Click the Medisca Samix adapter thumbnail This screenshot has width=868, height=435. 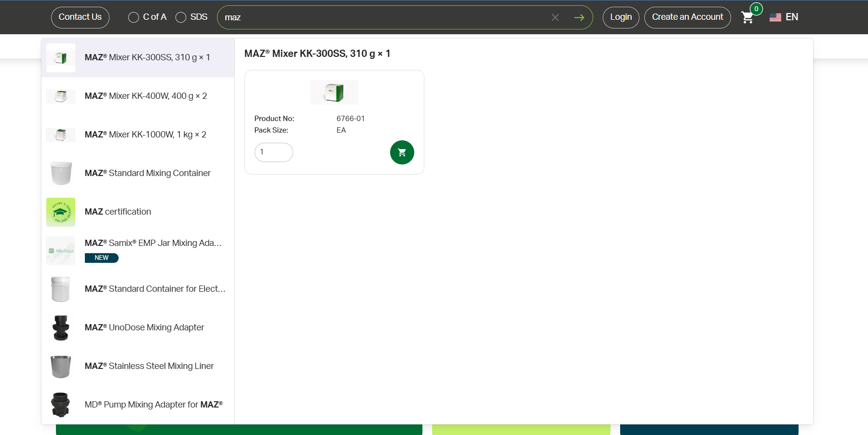click(61, 251)
